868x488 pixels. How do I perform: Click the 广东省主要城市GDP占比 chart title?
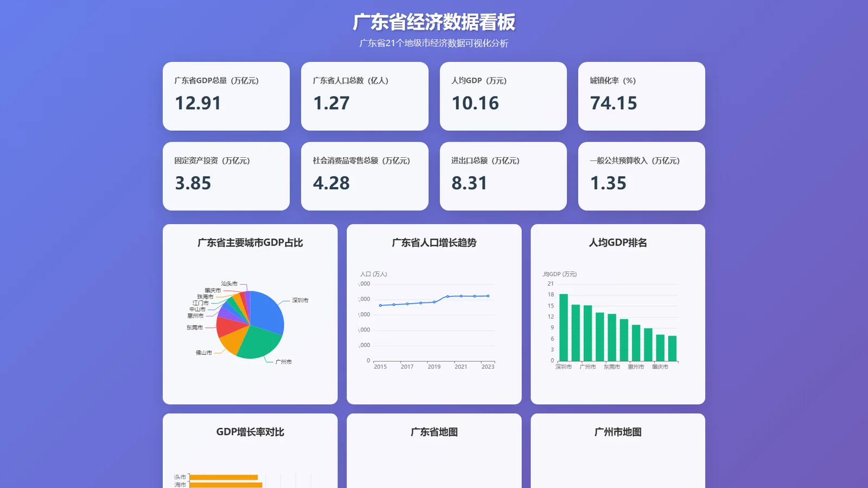tap(250, 242)
